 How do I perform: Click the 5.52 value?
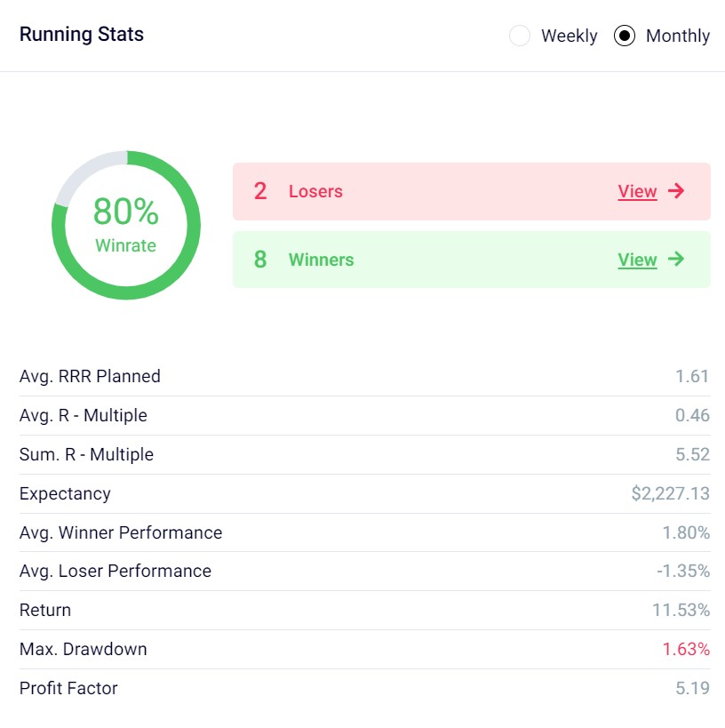pyautogui.click(x=692, y=454)
